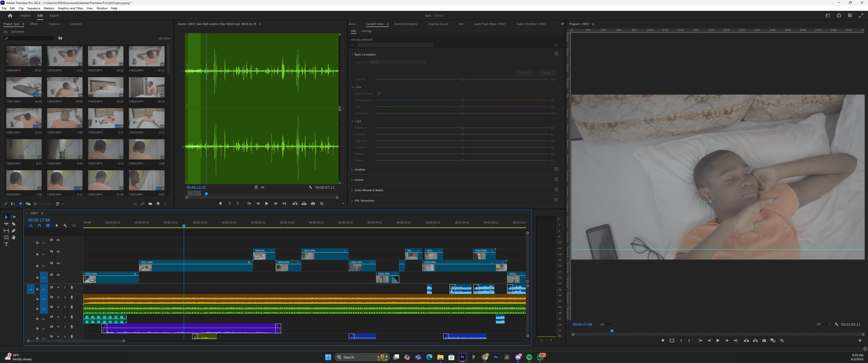
Task: Click the Export workspace button
Action: tap(54, 15)
